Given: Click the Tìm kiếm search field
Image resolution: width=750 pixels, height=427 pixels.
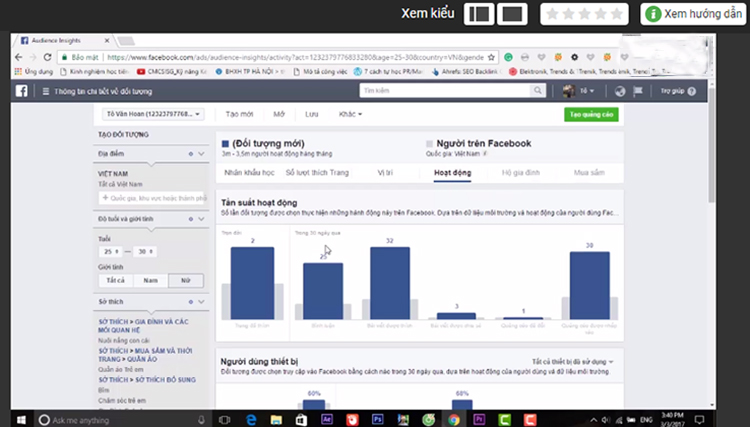Looking at the screenshot, I should pos(445,90).
